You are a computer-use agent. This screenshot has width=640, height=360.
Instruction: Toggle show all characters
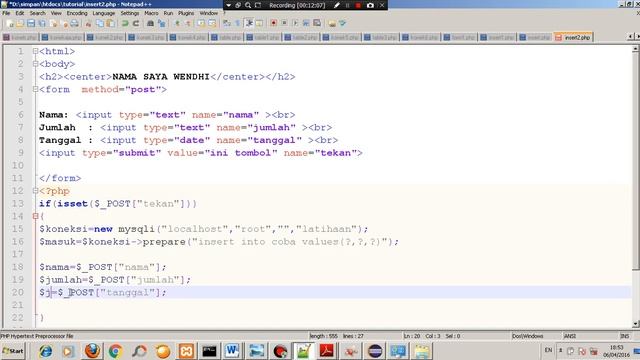[x=237, y=23]
